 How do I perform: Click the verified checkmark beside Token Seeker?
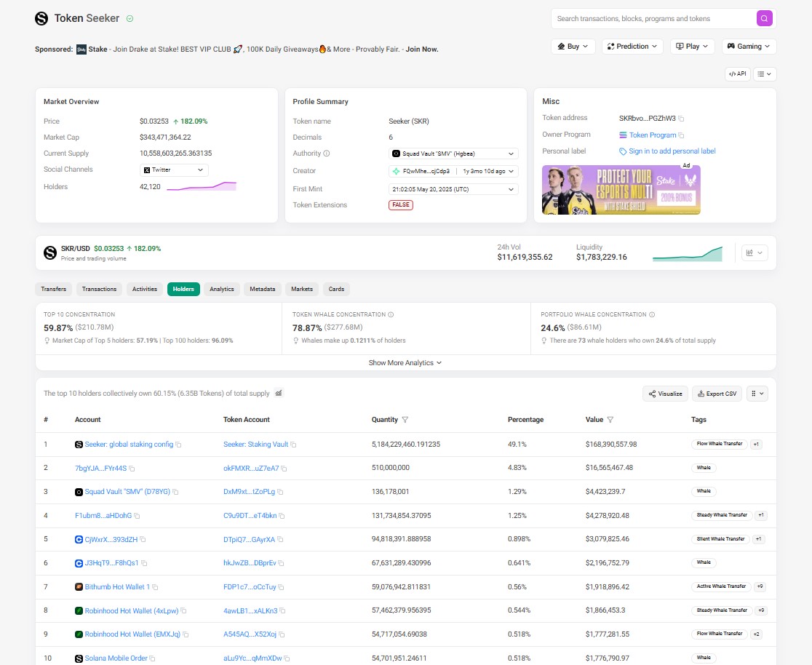(x=130, y=19)
